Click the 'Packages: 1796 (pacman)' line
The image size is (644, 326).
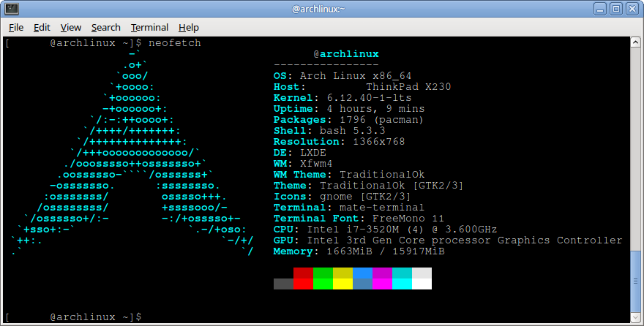(348, 120)
